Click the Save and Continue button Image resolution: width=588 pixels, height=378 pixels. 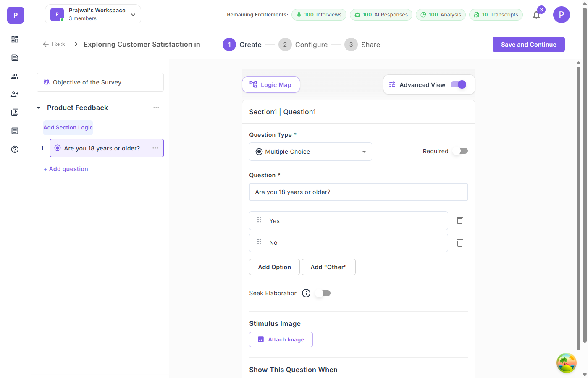point(528,45)
